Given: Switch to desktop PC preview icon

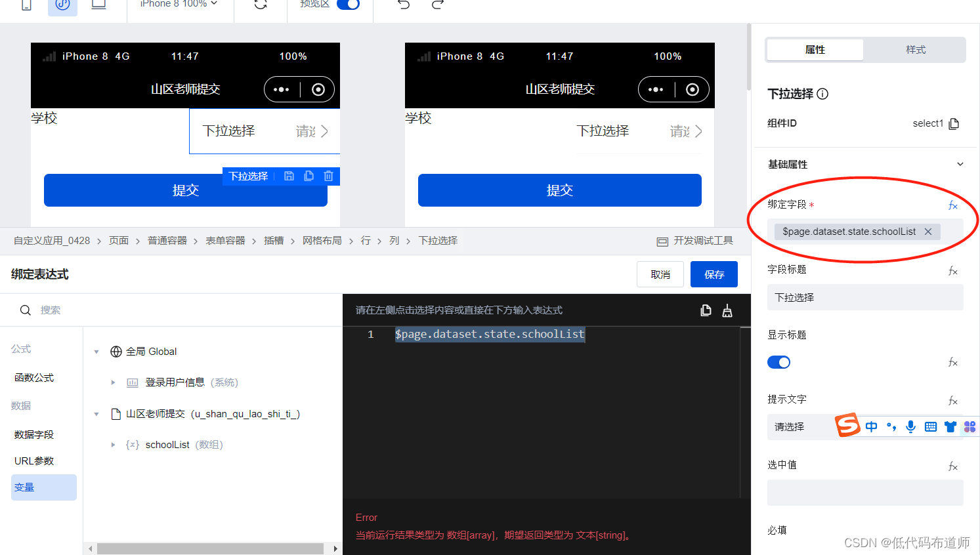Looking at the screenshot, I should tap(98, 5).
